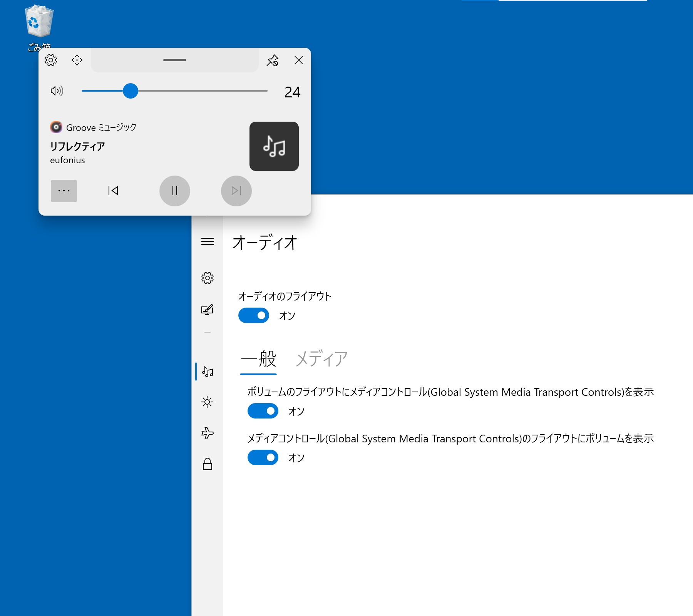Viewport: 693px width, 616px height.
Task: Pause Groove Music playback
Action: point(174,191)
